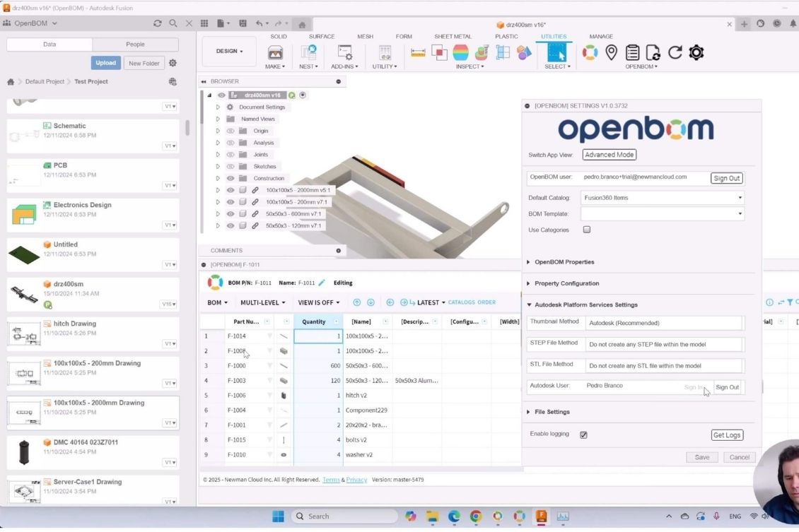The width and height of the screenshot is (799, 532).
Task: Toggle visibility eye of 50x50x3 - 120mm v7:1
Action: (231, 225)
